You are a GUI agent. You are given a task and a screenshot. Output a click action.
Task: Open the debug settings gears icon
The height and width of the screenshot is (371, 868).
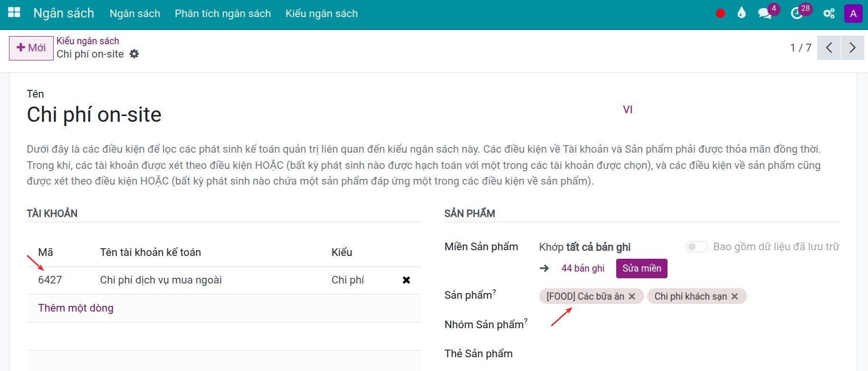(x=829, y=13)
